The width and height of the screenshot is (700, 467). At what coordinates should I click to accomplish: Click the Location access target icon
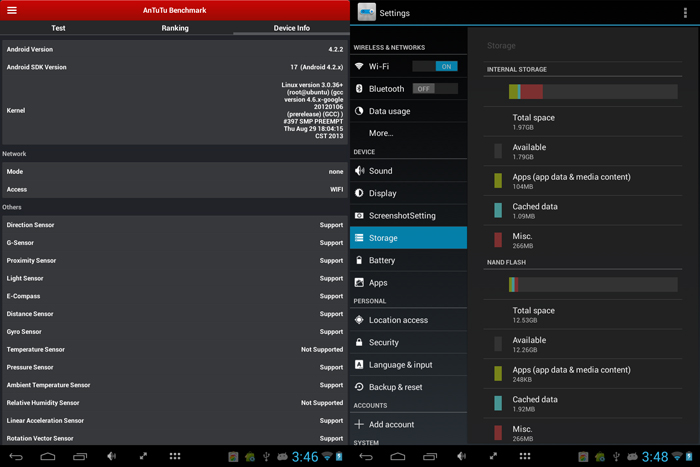[x=359, y=320]
